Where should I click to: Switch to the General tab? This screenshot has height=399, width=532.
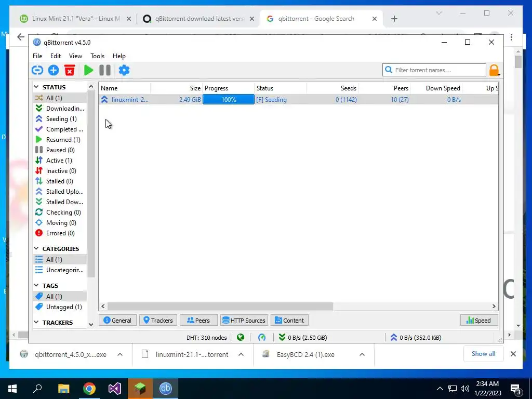117,320
